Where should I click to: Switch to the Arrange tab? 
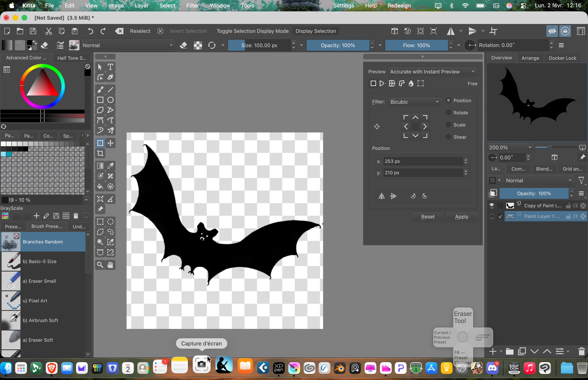(x=530, y=58)
